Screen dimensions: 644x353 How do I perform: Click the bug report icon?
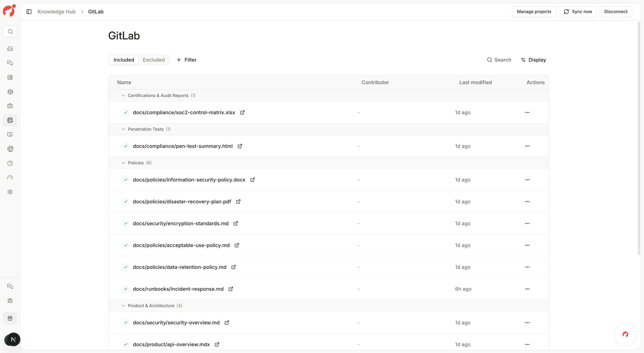[x=10, y=301]
